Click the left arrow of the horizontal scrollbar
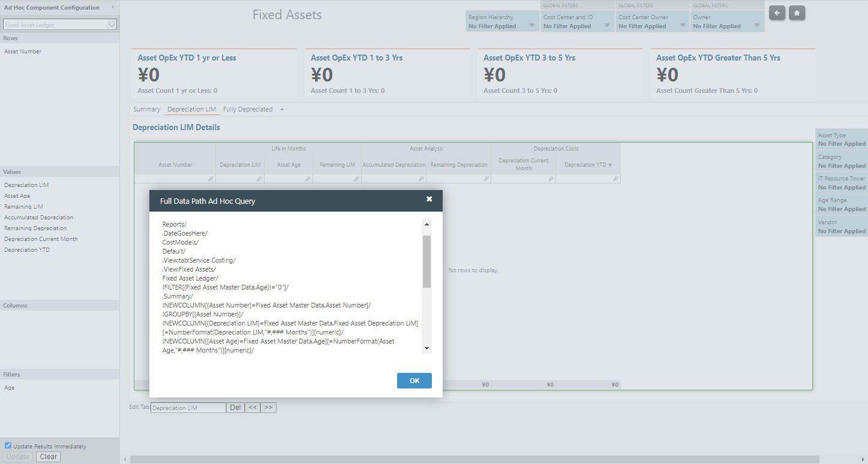Viewport: 868px width, 464px height. (x=125, y=459)
